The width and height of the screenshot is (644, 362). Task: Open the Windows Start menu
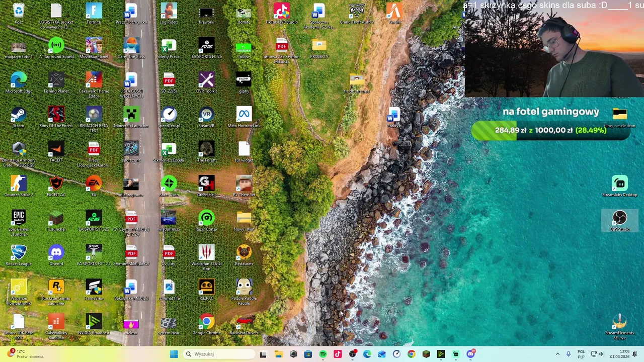click(174, 354)
